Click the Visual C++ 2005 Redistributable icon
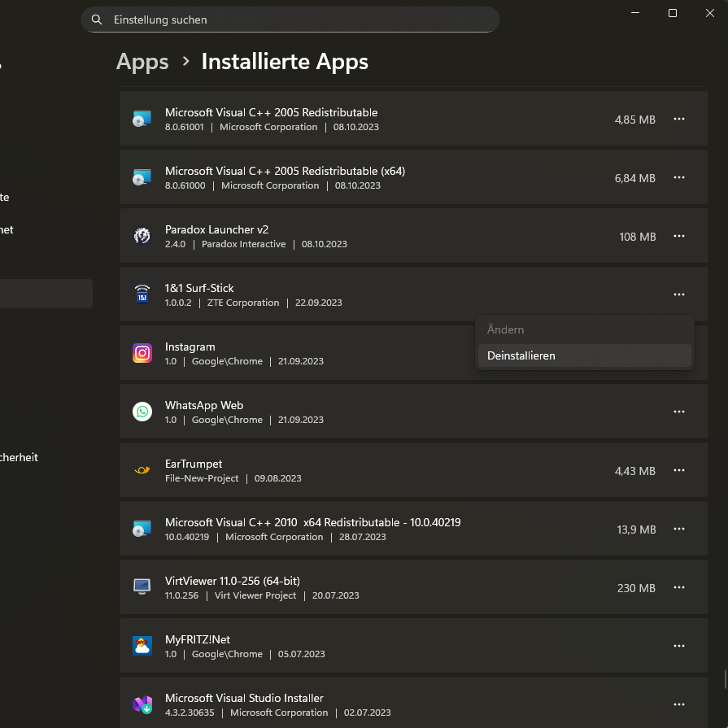Screen dimensions: 728x728 pos(142,119)
